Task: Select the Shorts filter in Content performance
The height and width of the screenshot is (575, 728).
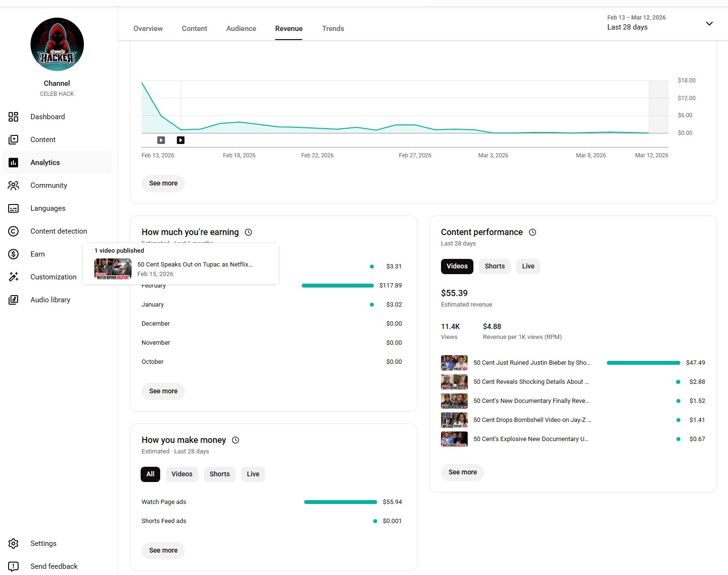Action: [494, 267]
